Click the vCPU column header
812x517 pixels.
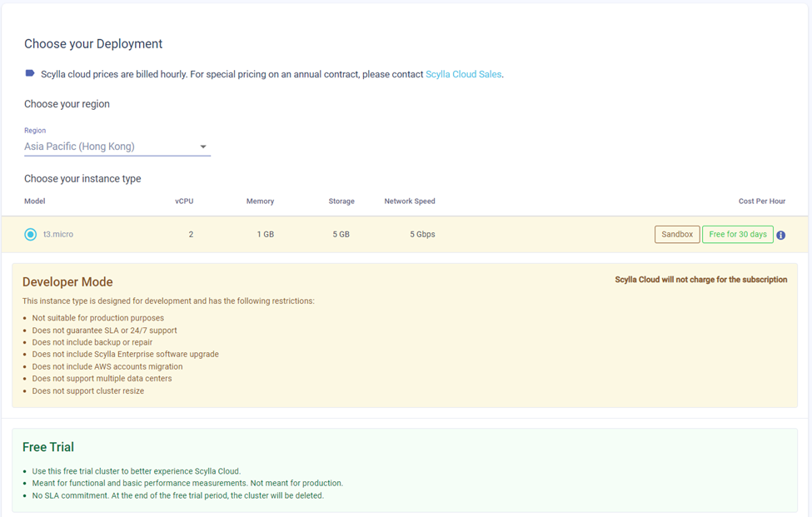tap(184, 201)
